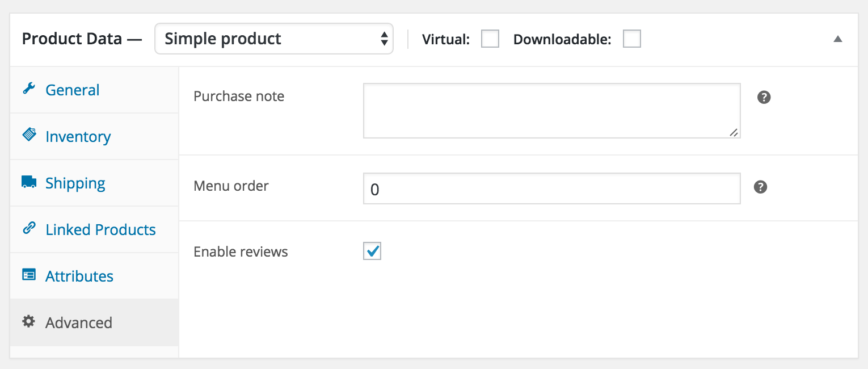
Task: Click the table icon beside Attributes
Action: pyautogui.click(x=28, y=275)
